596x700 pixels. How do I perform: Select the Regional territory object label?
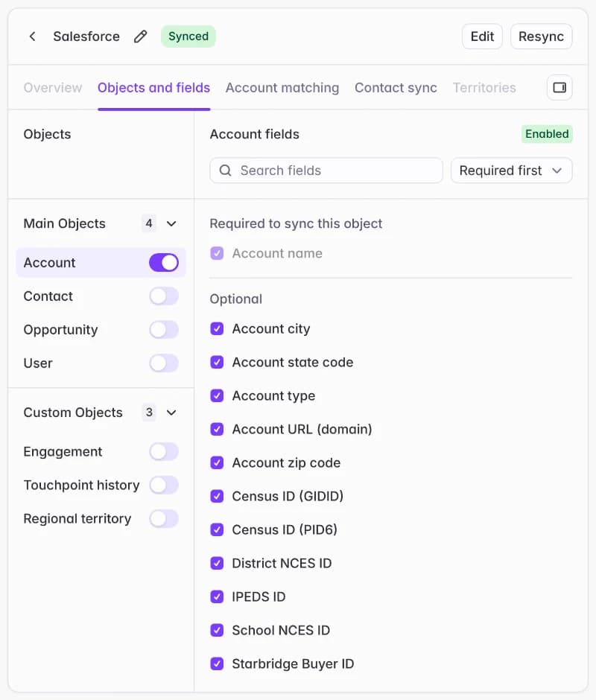(77, 519)
